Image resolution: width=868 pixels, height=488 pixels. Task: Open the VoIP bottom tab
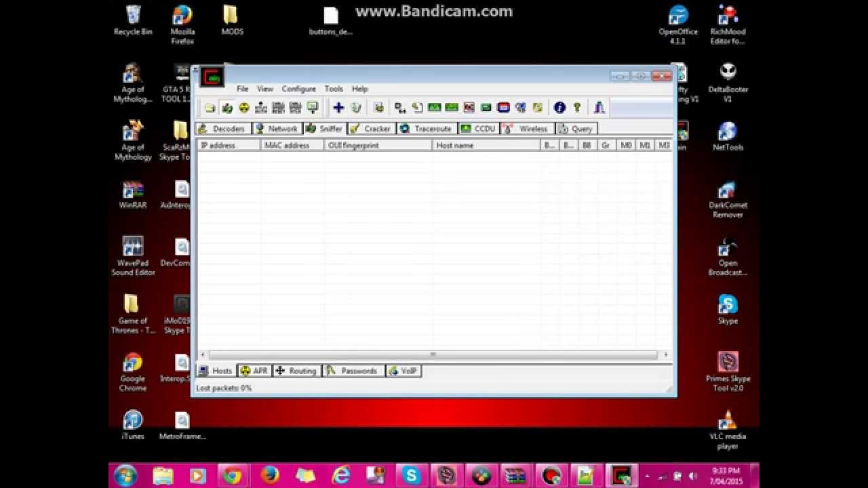click(x=403, y=371)
